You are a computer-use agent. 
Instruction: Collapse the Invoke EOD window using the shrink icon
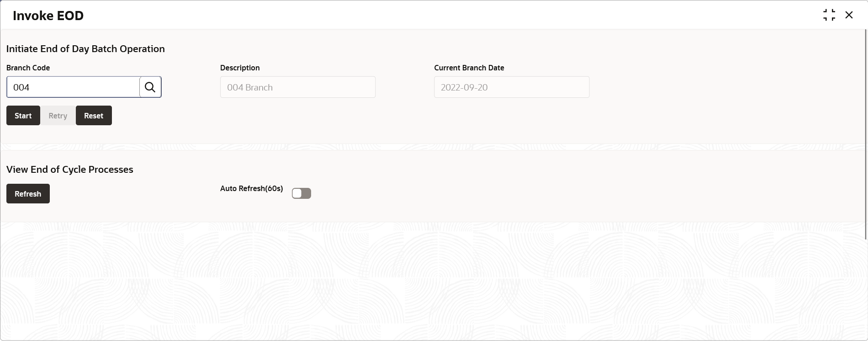pyautogui.click(x=829, y=15)
